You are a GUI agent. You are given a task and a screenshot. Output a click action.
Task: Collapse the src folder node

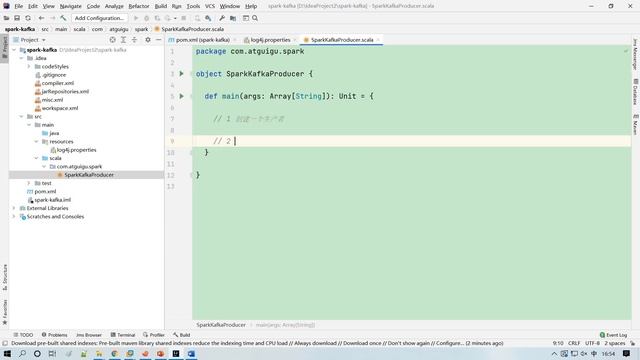click(22, 117)
